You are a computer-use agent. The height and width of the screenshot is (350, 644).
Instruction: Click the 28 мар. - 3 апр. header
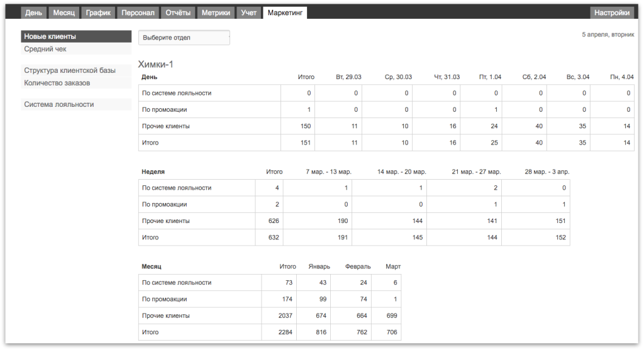pyautogui.click(x=547, y=172)
